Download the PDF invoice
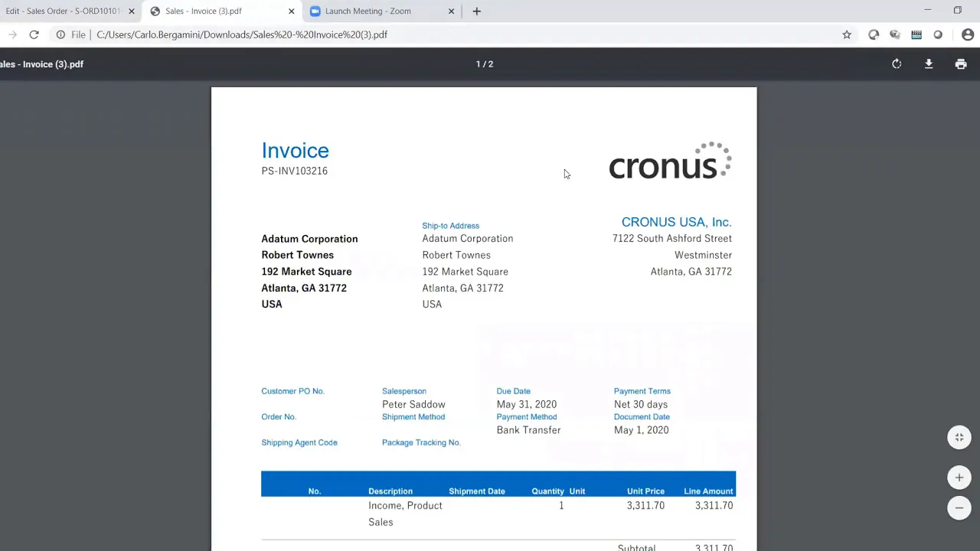 click(x=929, y=64)
